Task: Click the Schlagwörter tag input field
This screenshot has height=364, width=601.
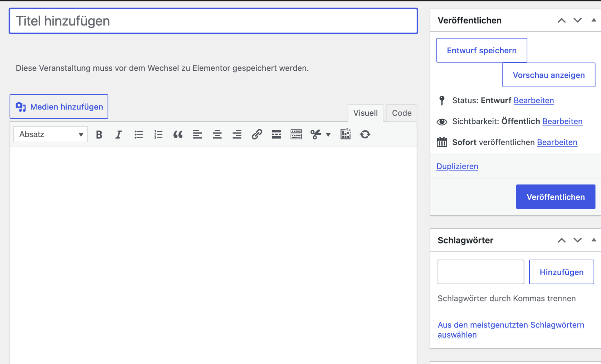Action: pos(481,272)
